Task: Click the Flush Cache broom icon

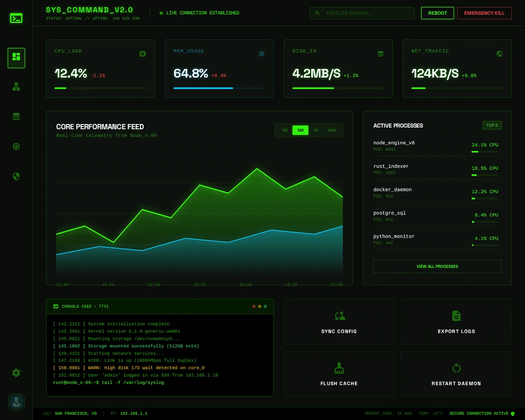Action: tap(339, 368)
